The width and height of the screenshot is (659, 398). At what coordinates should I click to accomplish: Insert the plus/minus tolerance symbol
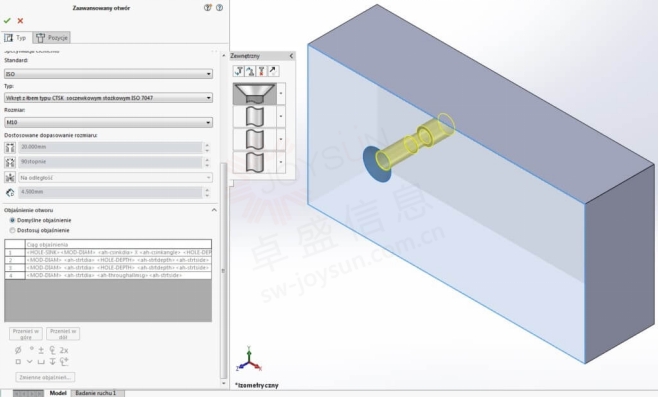coord(41,350)
